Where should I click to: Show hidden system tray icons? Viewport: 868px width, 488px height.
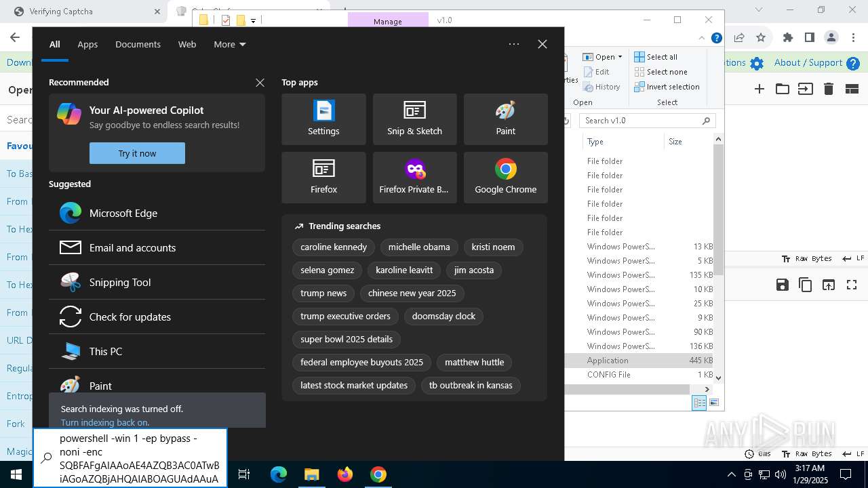tap(731, 474)
